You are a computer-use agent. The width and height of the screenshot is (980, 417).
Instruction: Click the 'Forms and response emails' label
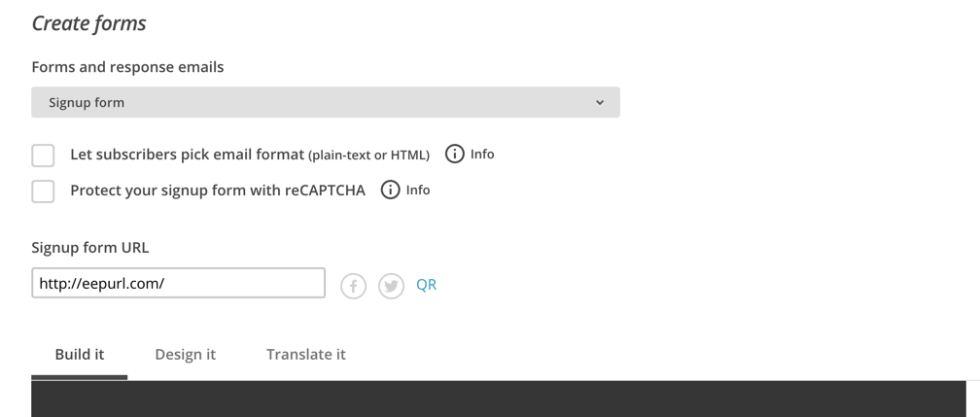[x=127, y=67]
